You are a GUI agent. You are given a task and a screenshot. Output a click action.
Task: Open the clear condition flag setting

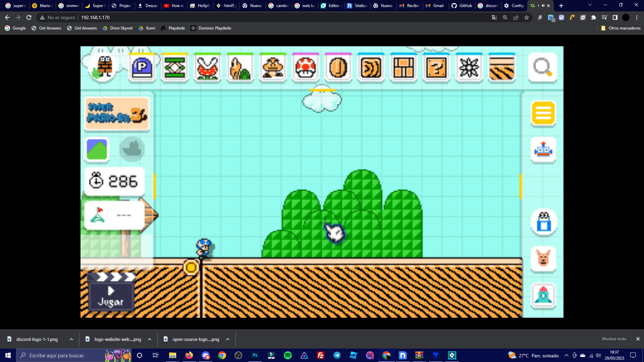pos(114,215)
